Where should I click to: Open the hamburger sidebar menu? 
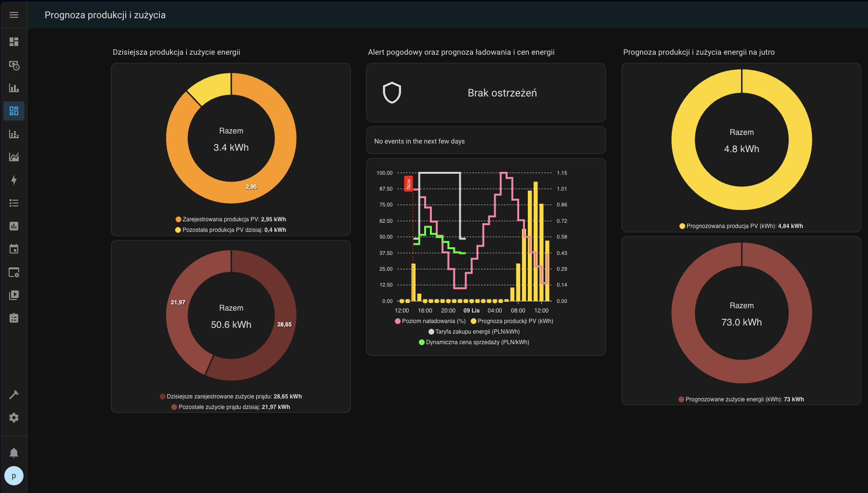tap(14, 15)
